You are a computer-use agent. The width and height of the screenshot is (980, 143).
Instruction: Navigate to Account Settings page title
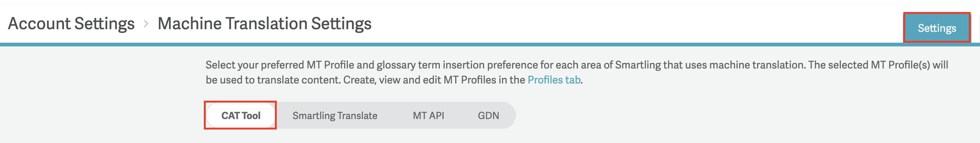(71, 24)
